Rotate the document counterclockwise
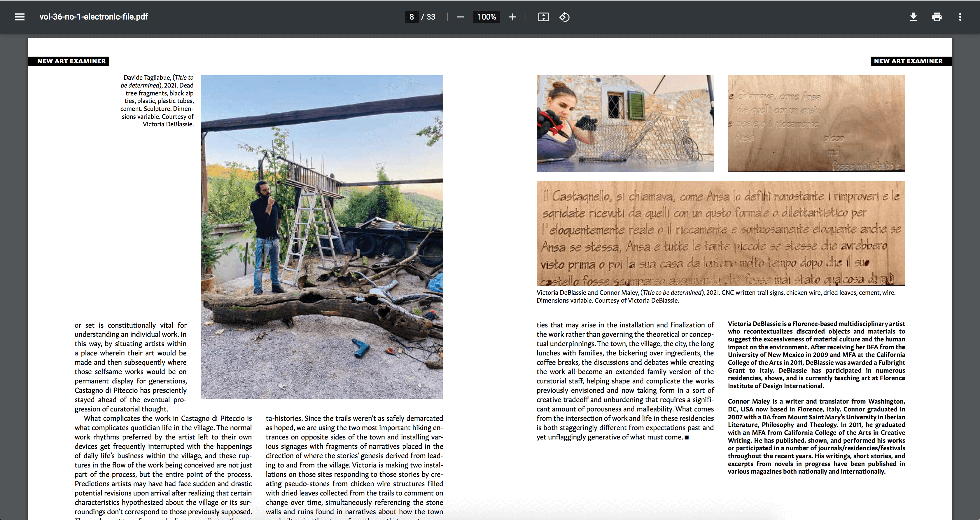The height and width of the screenshot is (520, 980). pos(565,17)
